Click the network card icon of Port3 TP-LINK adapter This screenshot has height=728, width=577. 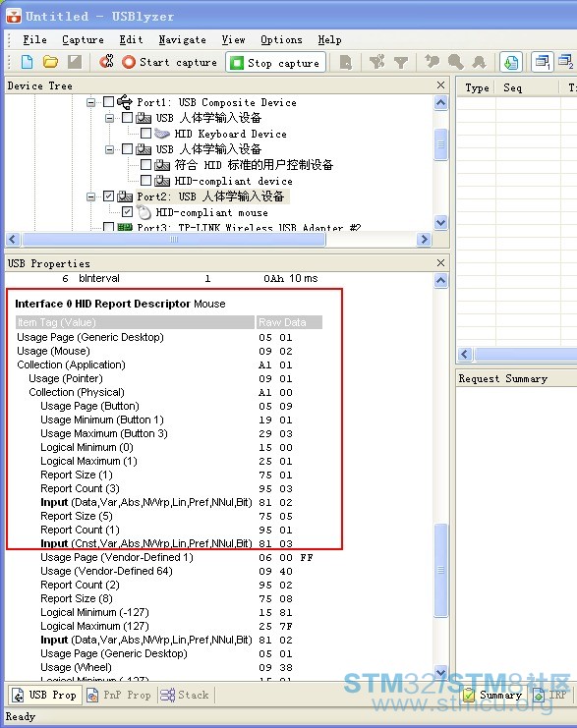(x=125, y=228)
